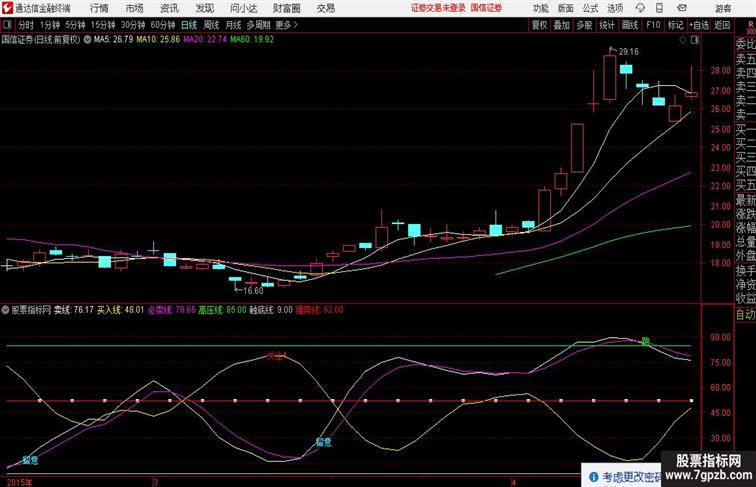Viewport: 756px width, 487px height.
Task: Open the 功能 menu
Action: [x=541, y=8]
